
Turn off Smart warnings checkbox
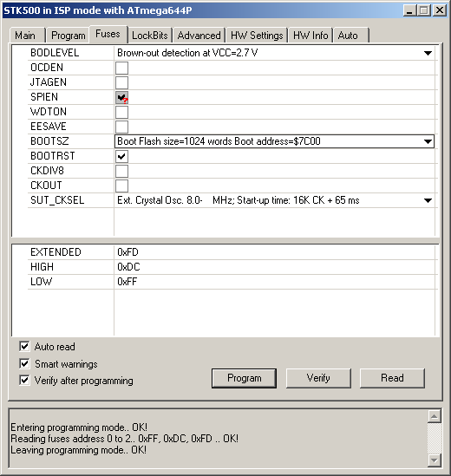(24, 363)
